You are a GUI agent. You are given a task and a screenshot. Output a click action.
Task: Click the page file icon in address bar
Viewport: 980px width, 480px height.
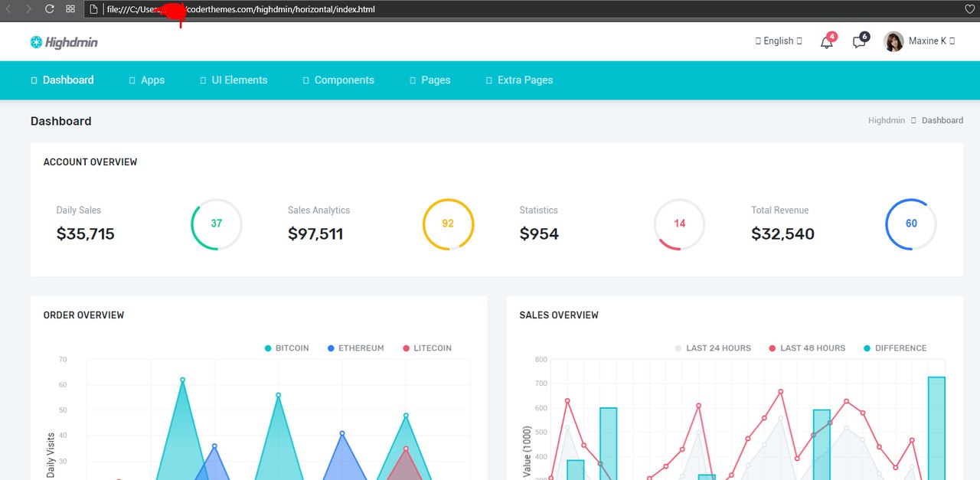coord(93,9)
